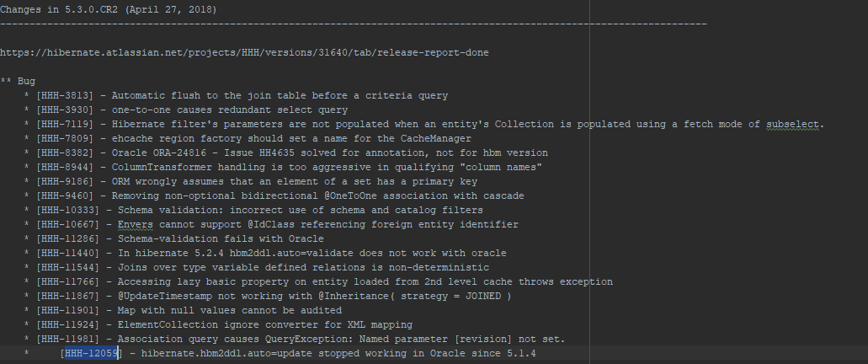The image size is (868, 364).
Task: Click the highlighted HHH-12059 issue ID
Action: (92, 353)
